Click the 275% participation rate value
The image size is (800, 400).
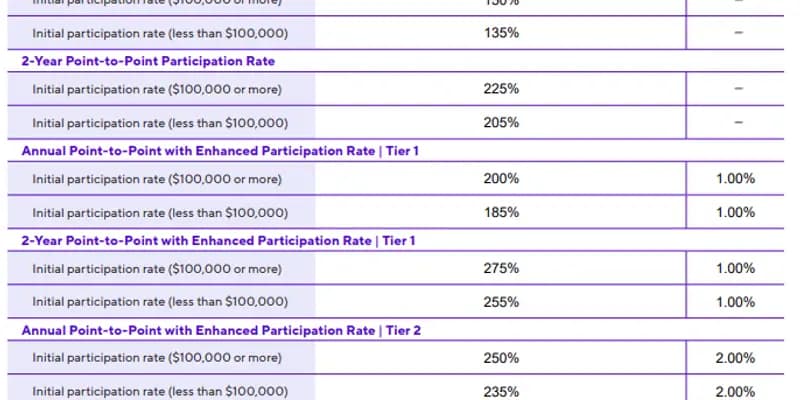[501, 268]
